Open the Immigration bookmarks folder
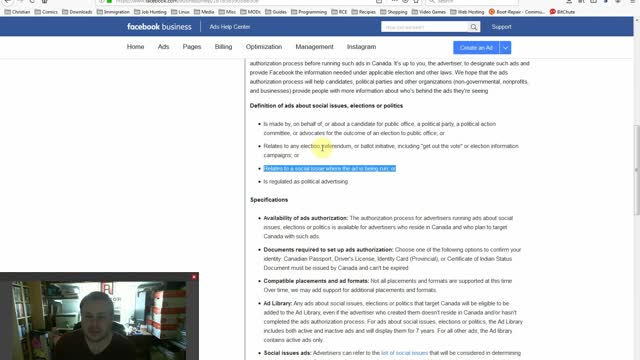 pyautogui.click(x=113, y=12)
